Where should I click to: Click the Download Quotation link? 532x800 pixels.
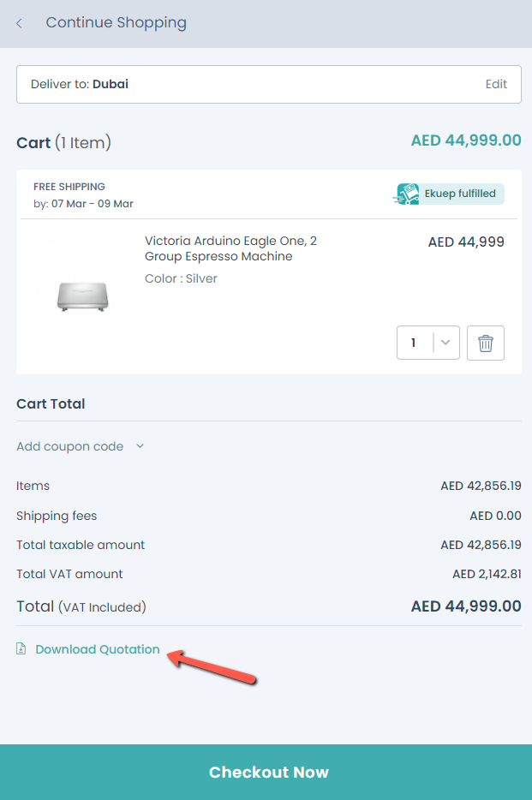tap(98, 649)
